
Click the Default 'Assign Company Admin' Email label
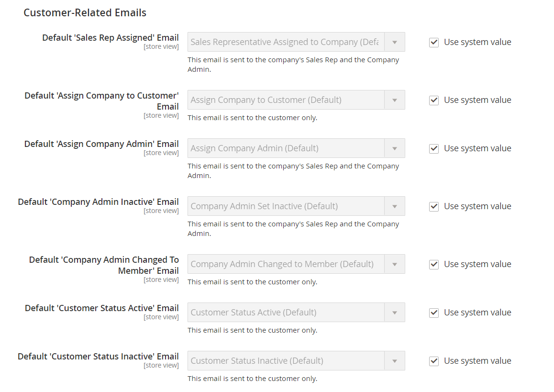click(101, 144)
